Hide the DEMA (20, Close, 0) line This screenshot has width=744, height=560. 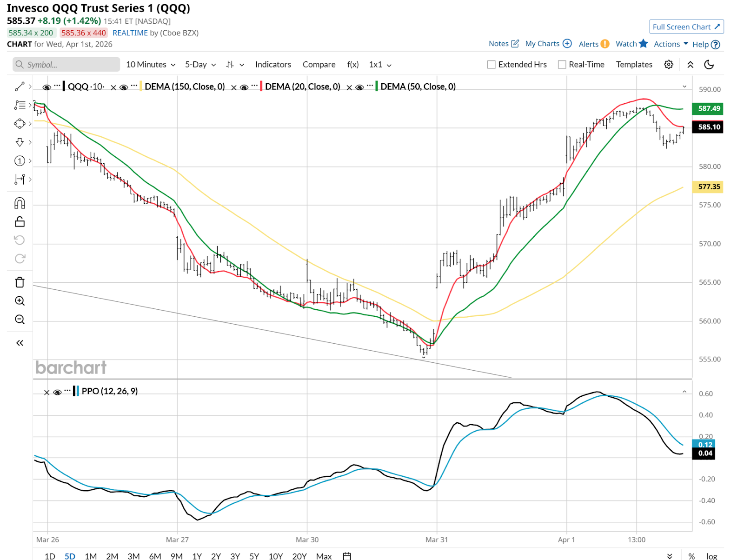tap(244, 87)
